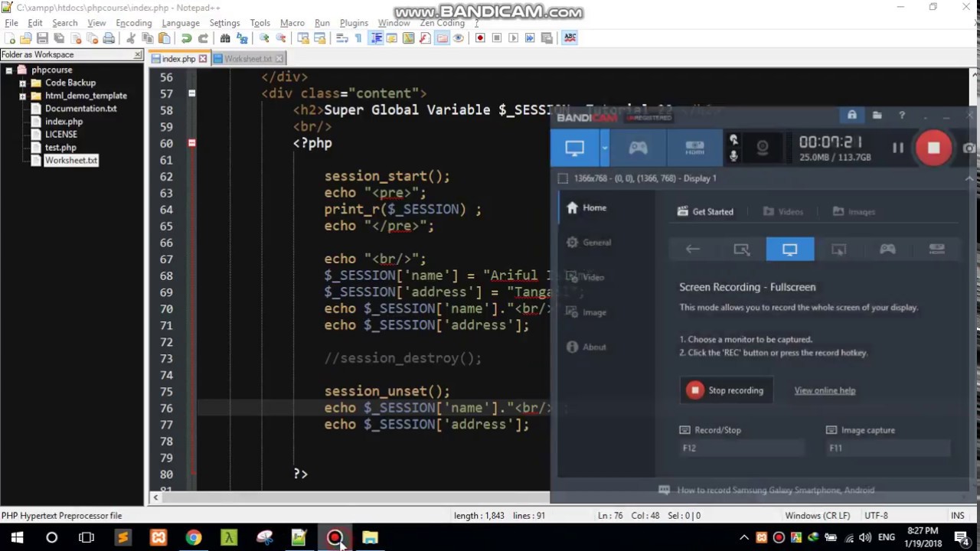Open the Function List panel icon

[425, 38]
